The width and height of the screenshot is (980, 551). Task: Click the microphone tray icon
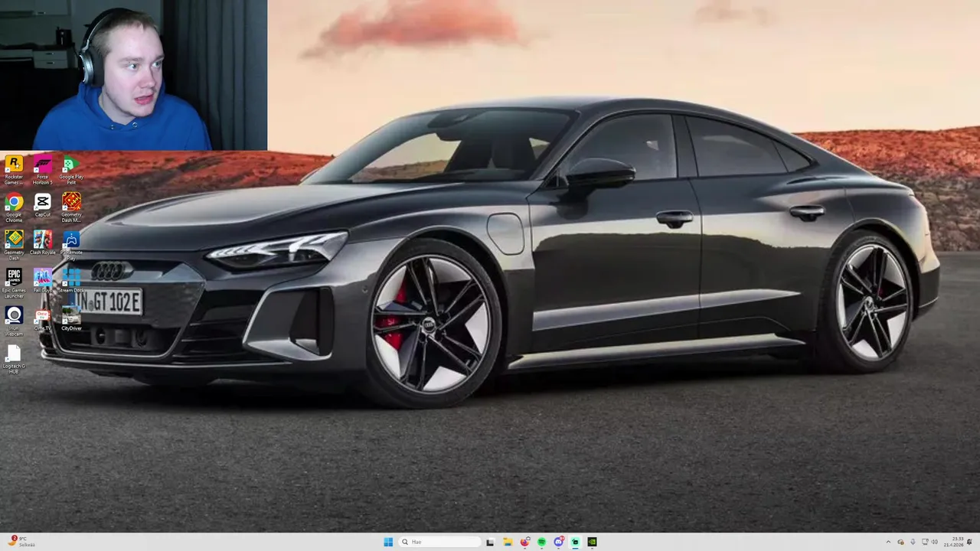(913, 542)
